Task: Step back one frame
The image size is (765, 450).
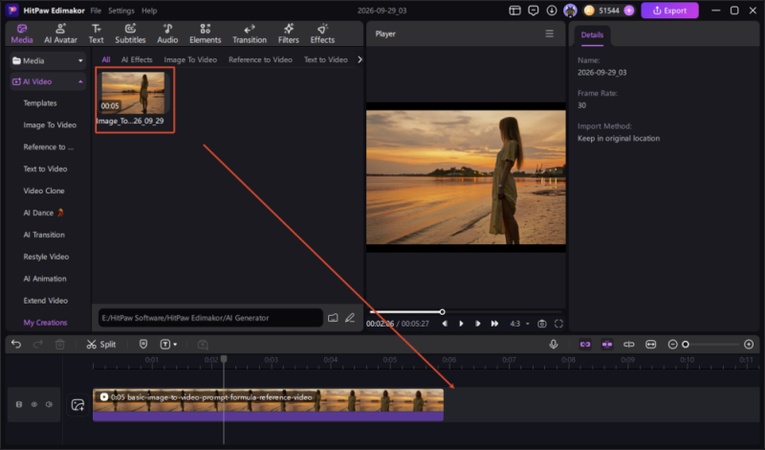Action: (444, 324)
